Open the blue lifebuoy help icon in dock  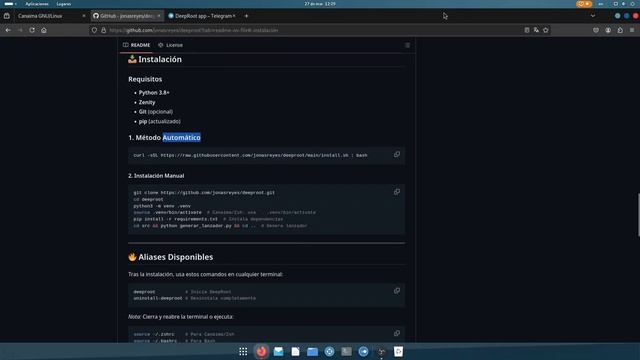(329, 351)
